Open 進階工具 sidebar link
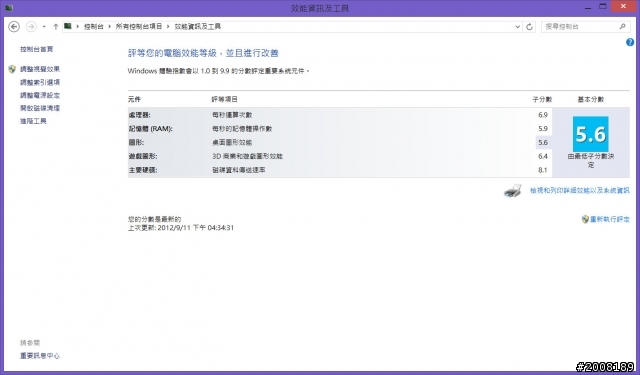This screenshot has width=640, height=375. point(33,121)
